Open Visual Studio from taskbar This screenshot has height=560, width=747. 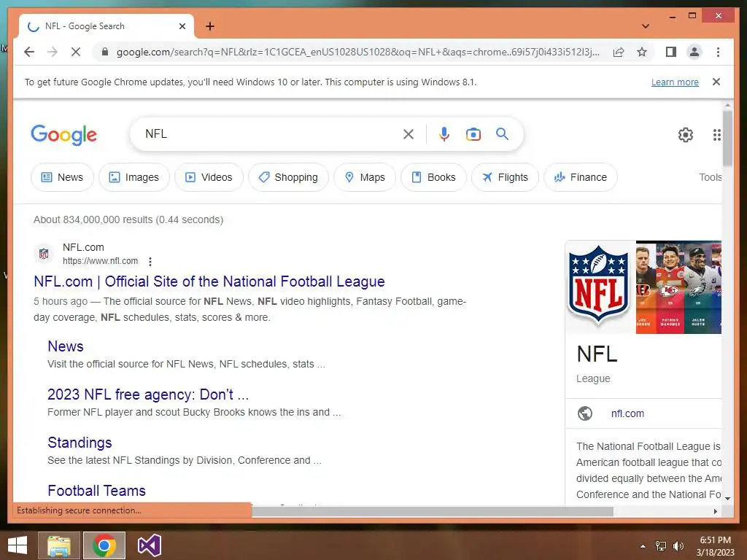click(149, 545)
